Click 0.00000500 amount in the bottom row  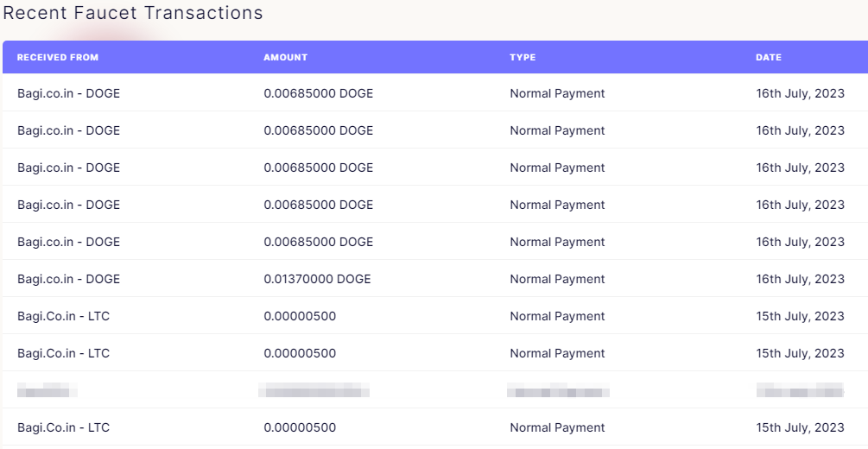[x=300, y=427]
